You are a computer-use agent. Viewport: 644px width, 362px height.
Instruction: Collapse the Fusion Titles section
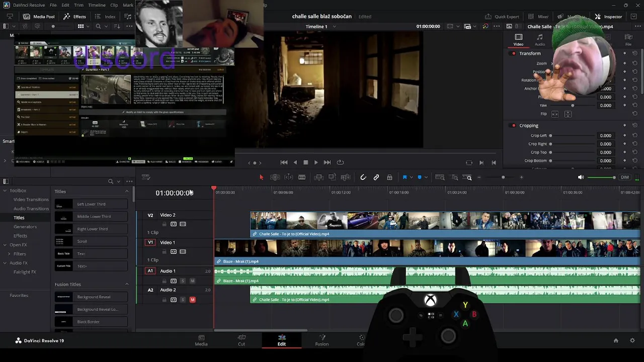click(127, 285)
